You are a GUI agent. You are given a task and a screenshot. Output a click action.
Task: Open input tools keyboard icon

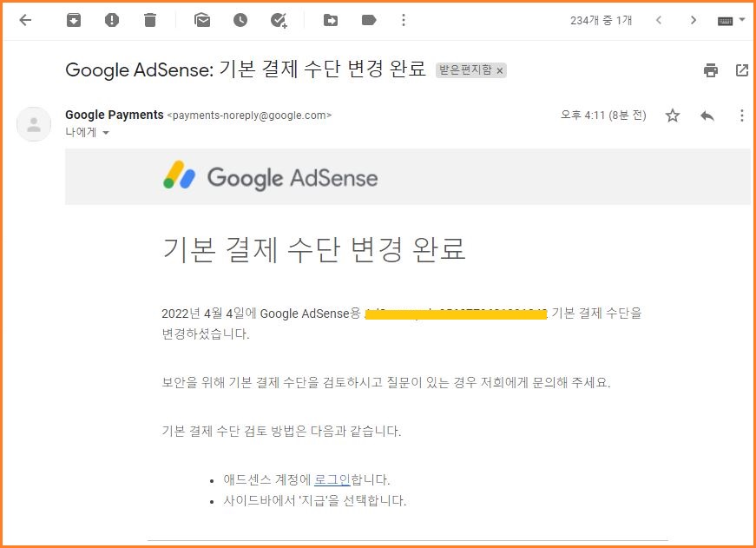725,21
